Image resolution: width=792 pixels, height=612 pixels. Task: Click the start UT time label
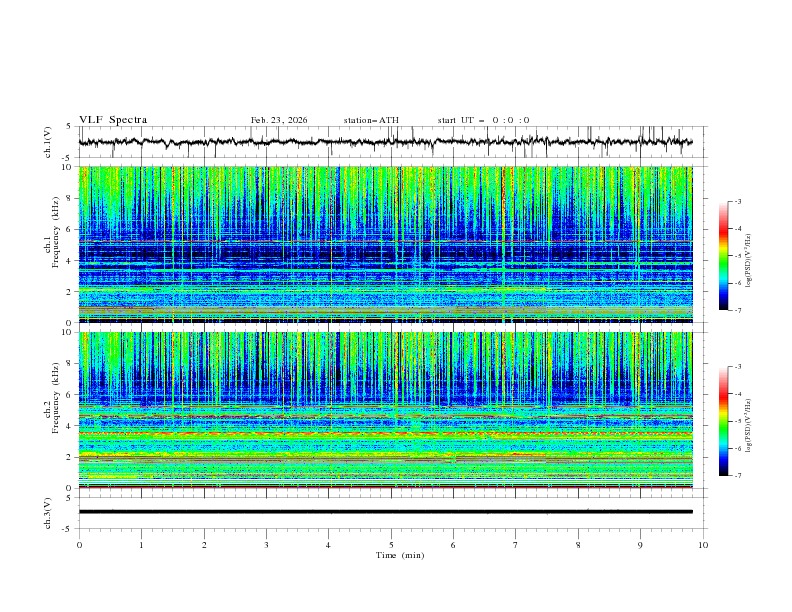click(483, 120)
